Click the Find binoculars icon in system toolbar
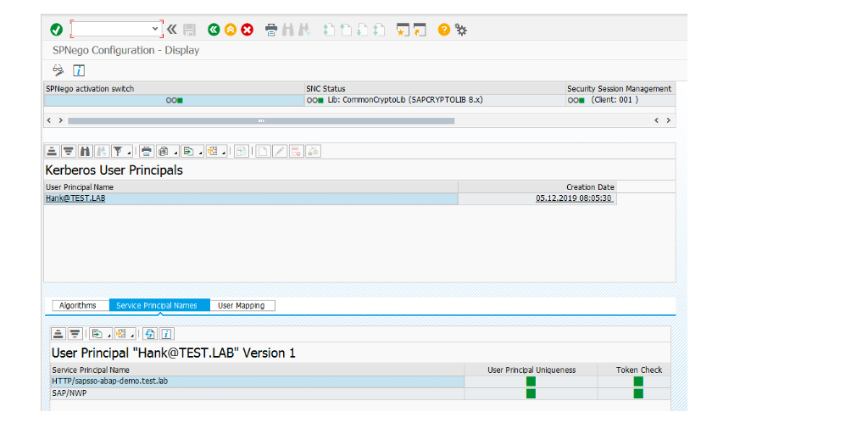The height and width of the screenshot is (434, 868). click(287, 30)
